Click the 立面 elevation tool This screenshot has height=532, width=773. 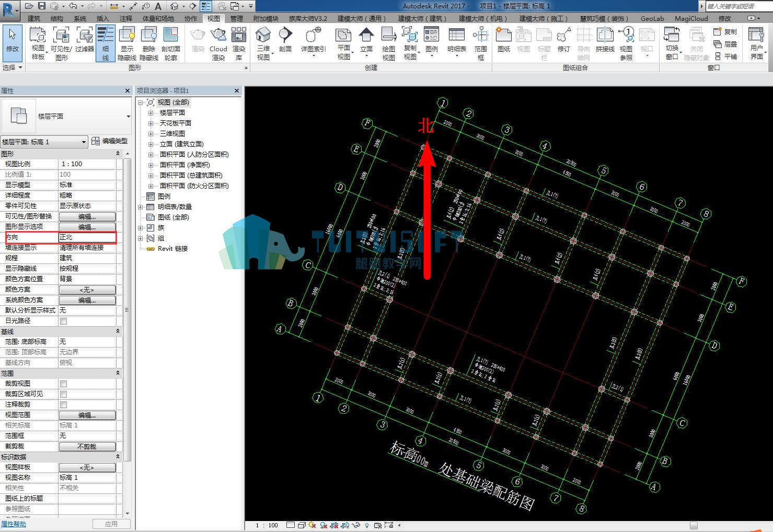[366, 41]
